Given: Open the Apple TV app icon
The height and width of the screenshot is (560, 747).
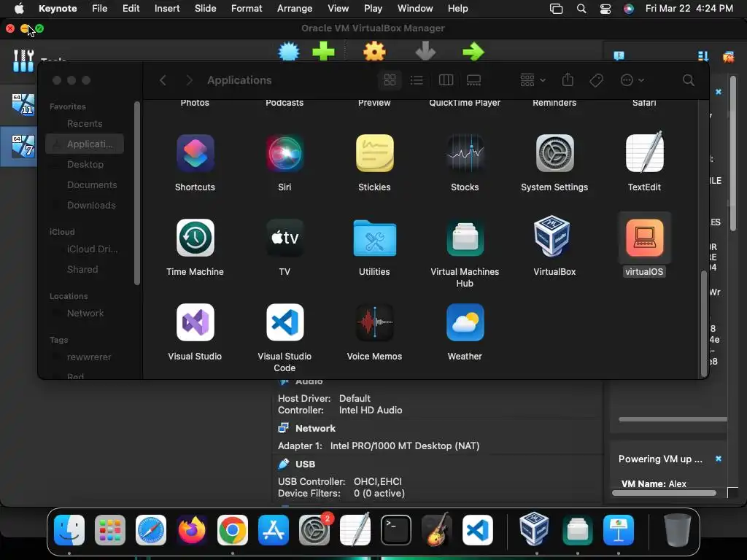Looking at the screenshot, I should [x=285, y=238].
